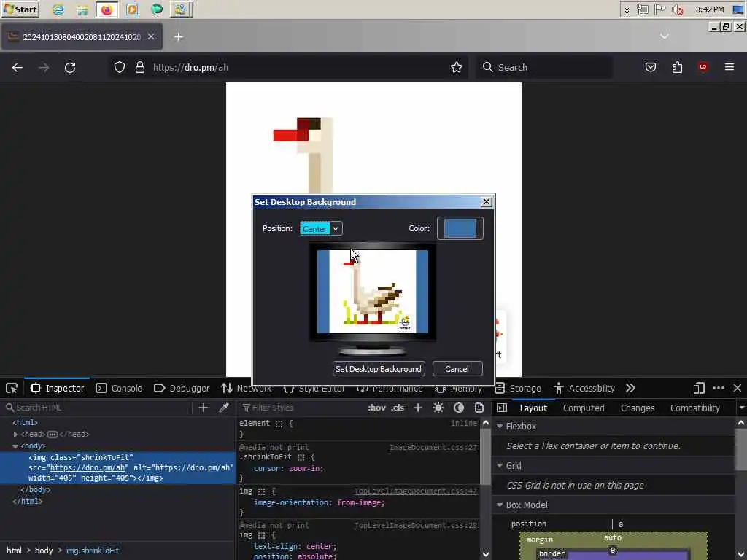The width and height of the screenshot is (747, 560).
Task: Select img.shrinkToFit in the breadcrumb
Action: tap(93, 551)
